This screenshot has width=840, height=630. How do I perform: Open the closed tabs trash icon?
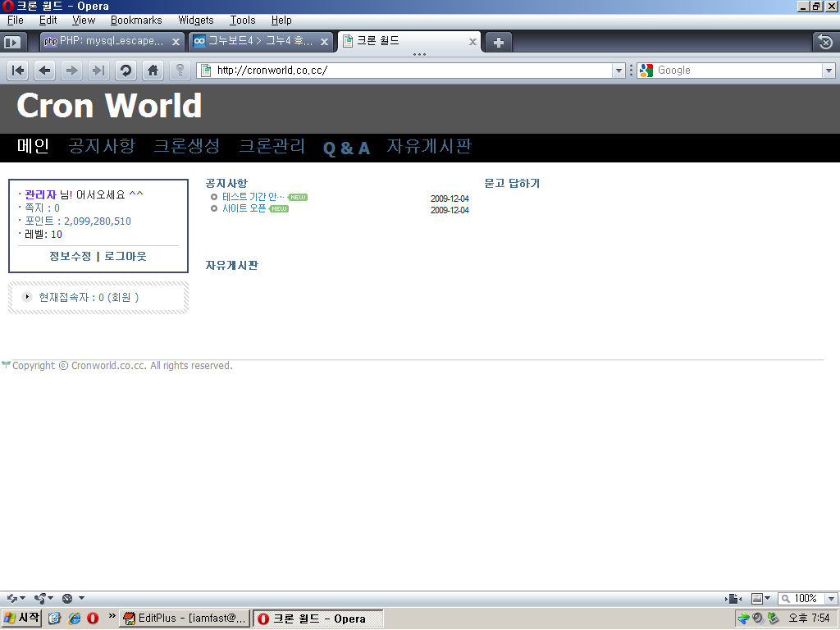[x=824, y=42]
